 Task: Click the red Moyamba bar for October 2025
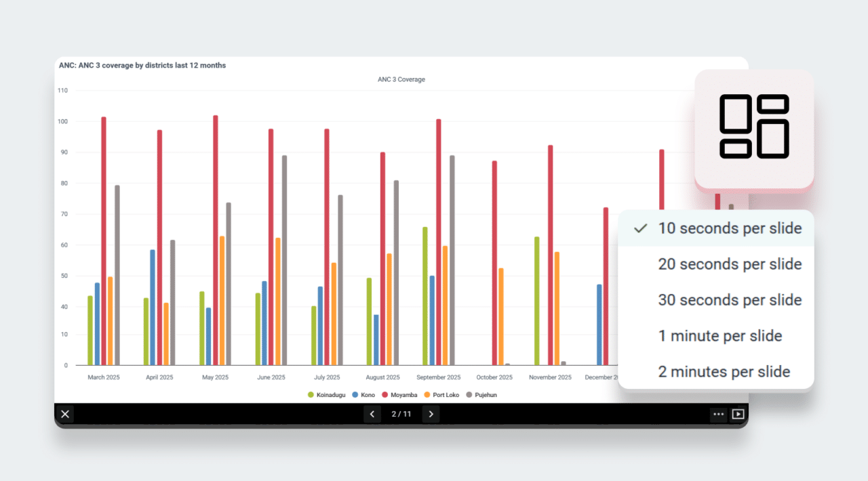494,263
